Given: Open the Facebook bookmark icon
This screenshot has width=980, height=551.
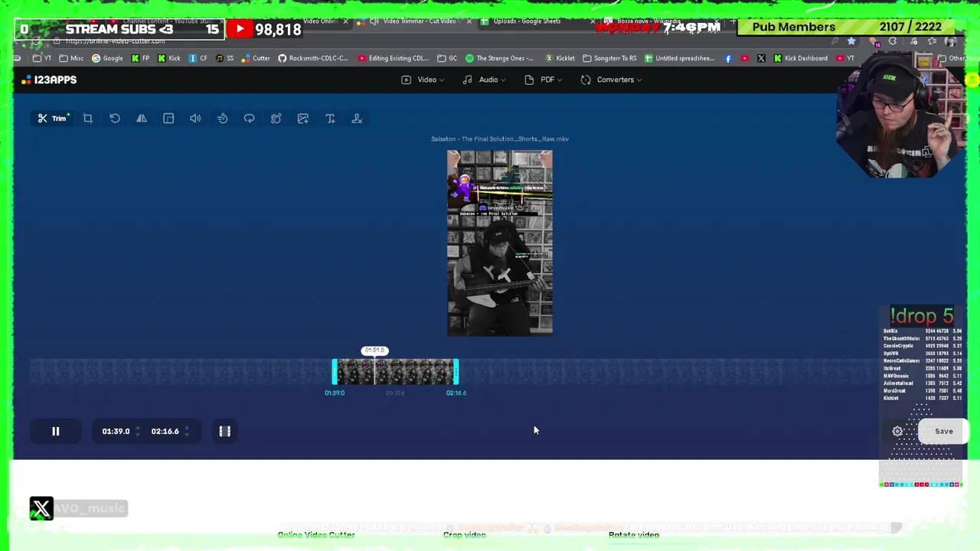Looking at the screenshot, I should click(728, 58).
